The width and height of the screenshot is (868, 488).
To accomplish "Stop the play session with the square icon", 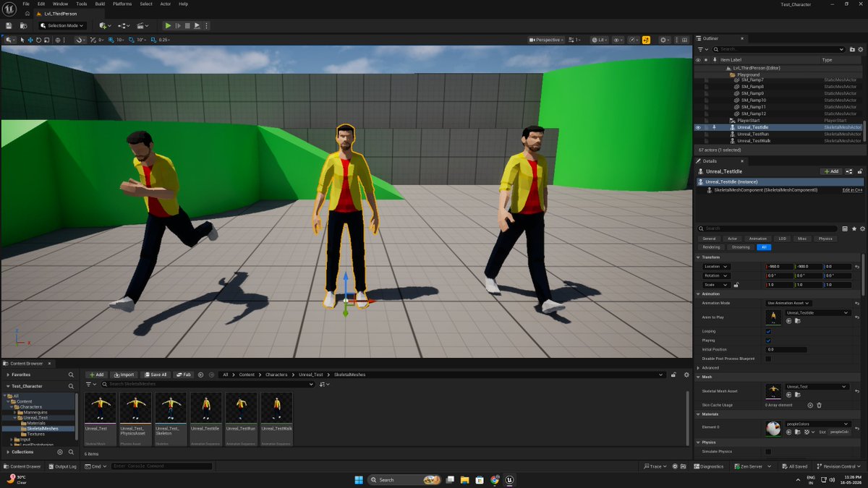I will click(x=187, y=25).
